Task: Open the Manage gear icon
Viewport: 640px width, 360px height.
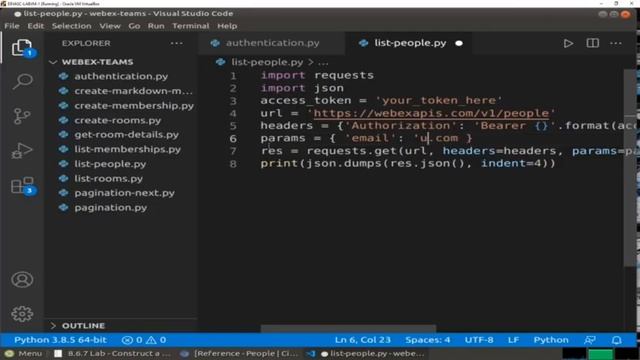Action: (x=22, y=313)
